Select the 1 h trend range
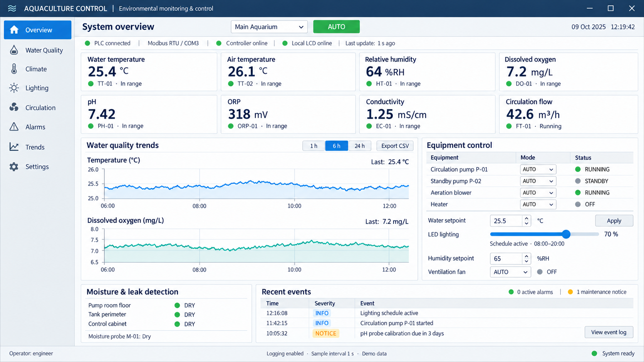The height and width of the screenshot is (362, 644). pos(314,146)
